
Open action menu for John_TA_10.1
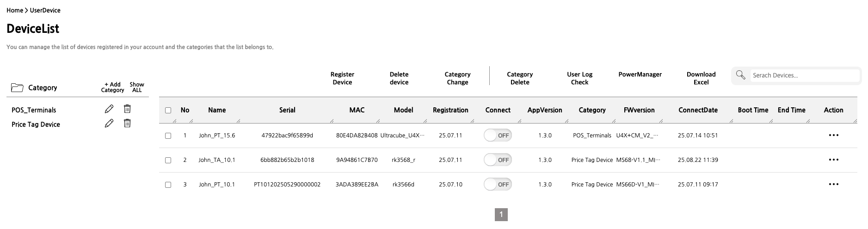coord(833,160)
